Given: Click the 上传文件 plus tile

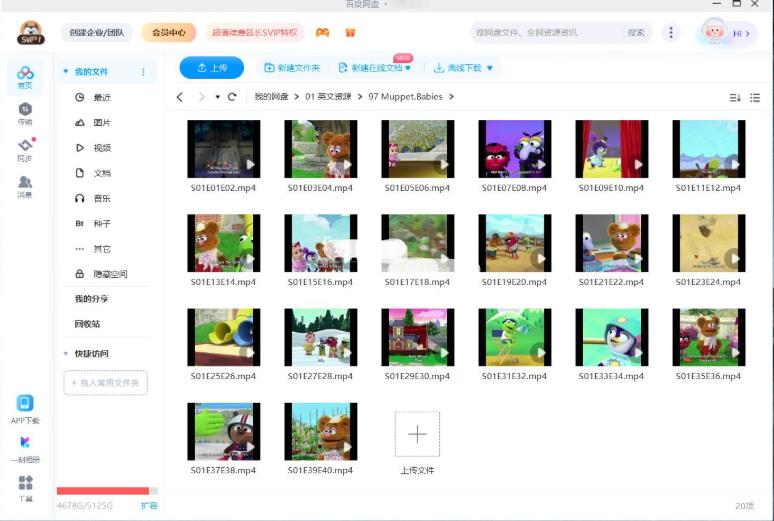Looking at the screenshot, I should click(x=417, y=435).
